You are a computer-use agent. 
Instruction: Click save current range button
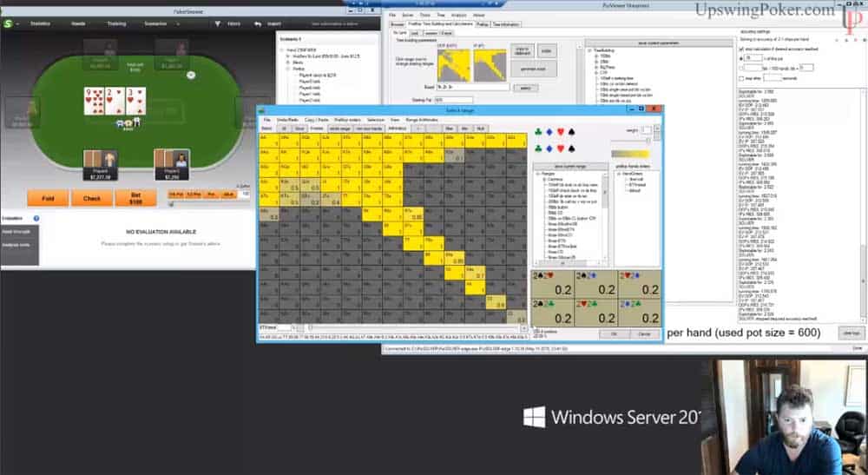tap(570, 166)
